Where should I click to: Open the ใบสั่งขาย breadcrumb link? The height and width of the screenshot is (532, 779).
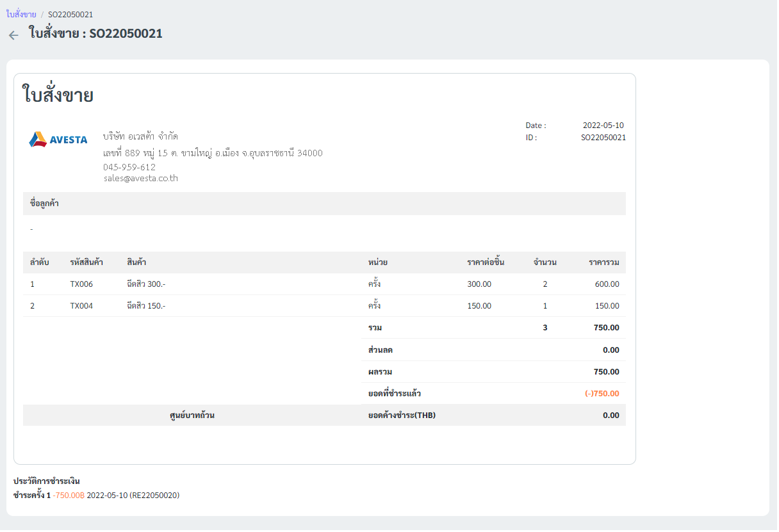pos(21,14)
